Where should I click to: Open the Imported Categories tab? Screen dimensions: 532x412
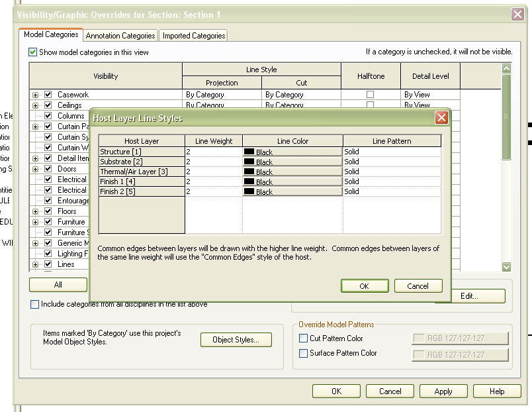point(194,36)
